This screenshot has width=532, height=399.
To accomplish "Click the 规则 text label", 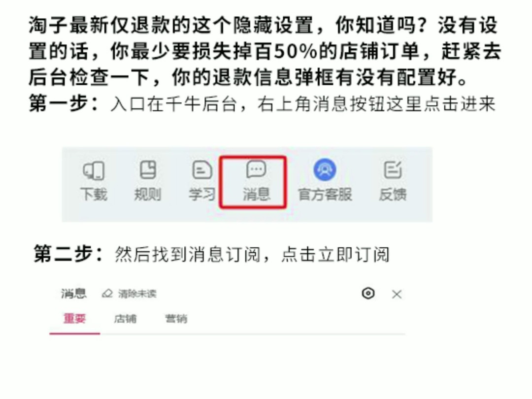I will [x=148, y=195].
